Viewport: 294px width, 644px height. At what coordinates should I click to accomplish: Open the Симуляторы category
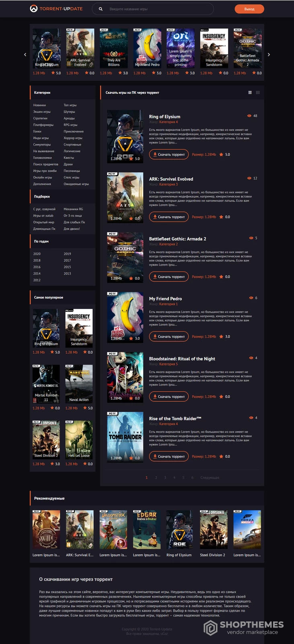point(42,144)
